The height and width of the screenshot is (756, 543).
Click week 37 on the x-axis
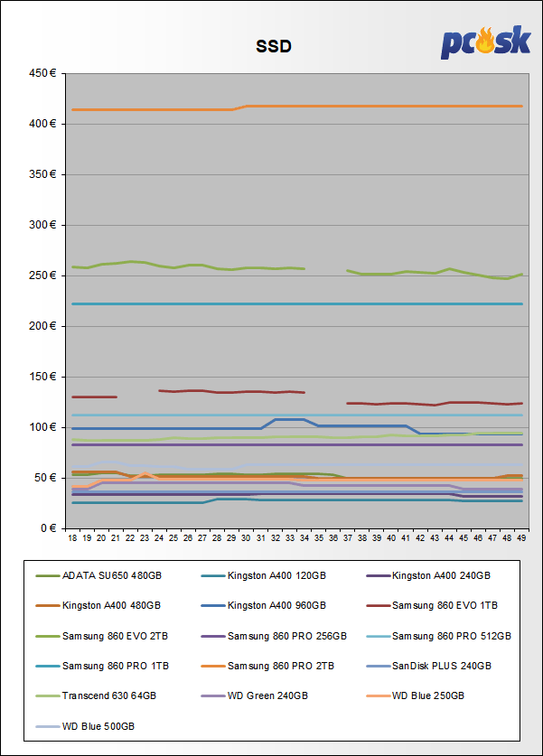click(348, 538)
